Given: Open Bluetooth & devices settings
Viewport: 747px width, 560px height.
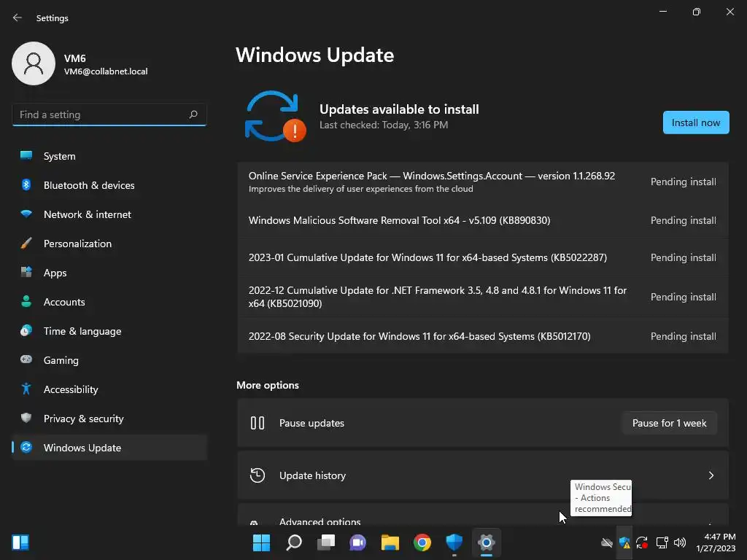Looking at the screenshot, I should [x=109, y=185].
